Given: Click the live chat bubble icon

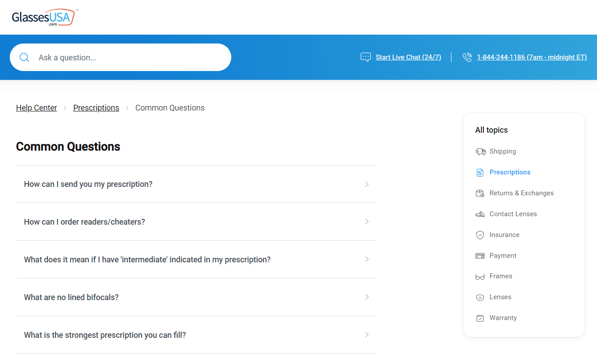Looking at the screenshot, I should tap(365, 57).
